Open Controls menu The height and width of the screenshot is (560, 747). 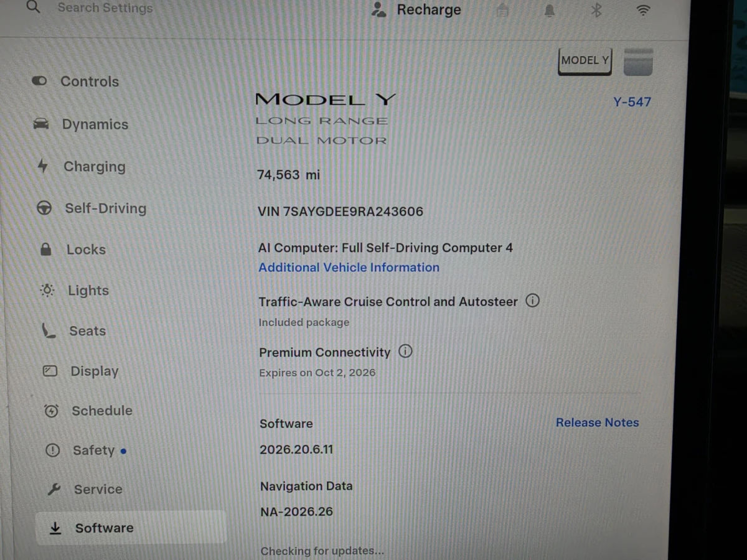click(x=90, y=82)
